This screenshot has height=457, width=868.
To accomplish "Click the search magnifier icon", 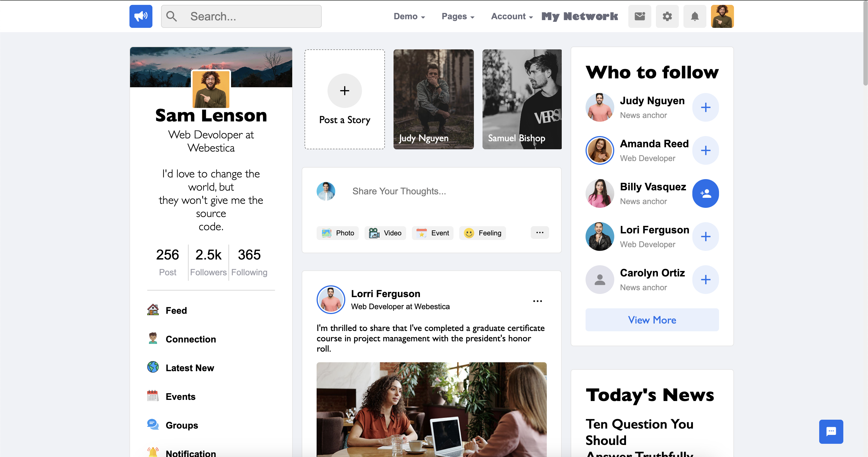I will tap(172, 16).
